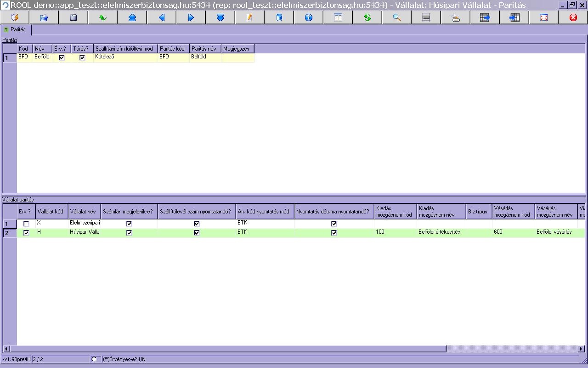Jump to first record with double-up arrow
Screen dimensions: 588x368
[132, 17]
